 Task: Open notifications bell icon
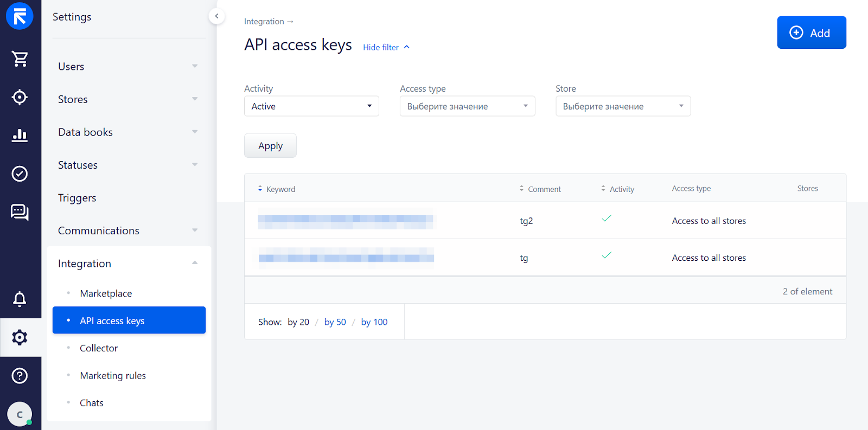pos(20,299)
